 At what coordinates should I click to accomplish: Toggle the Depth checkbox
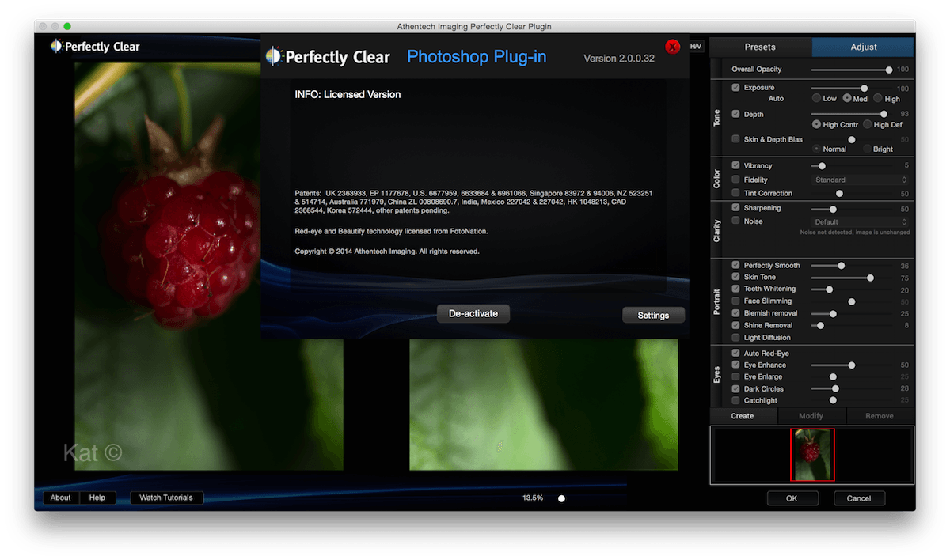[736, 115]
